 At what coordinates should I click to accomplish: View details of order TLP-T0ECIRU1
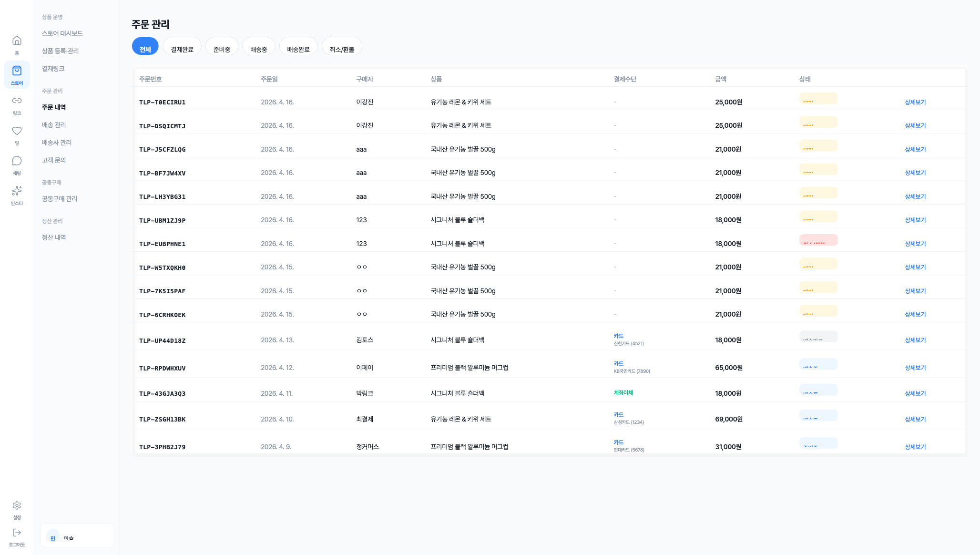pos(915,102)
